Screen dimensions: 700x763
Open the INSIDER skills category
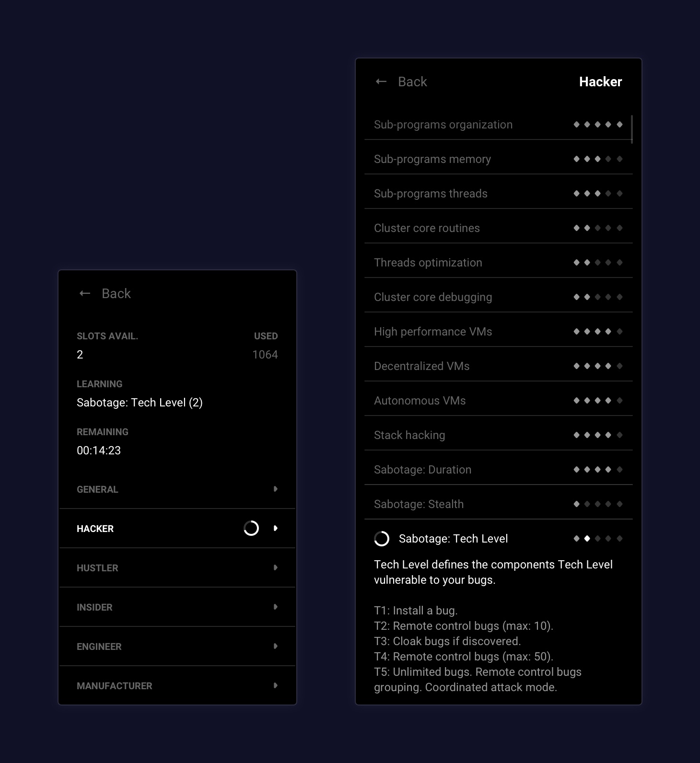tap(94, 607)
